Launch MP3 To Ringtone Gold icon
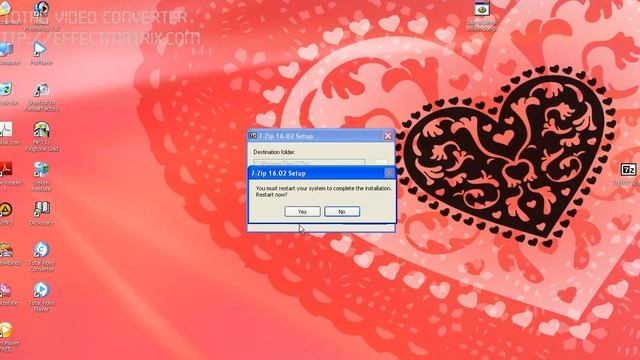The width and height of the screenshot is (640, 360). coord(42,137)
